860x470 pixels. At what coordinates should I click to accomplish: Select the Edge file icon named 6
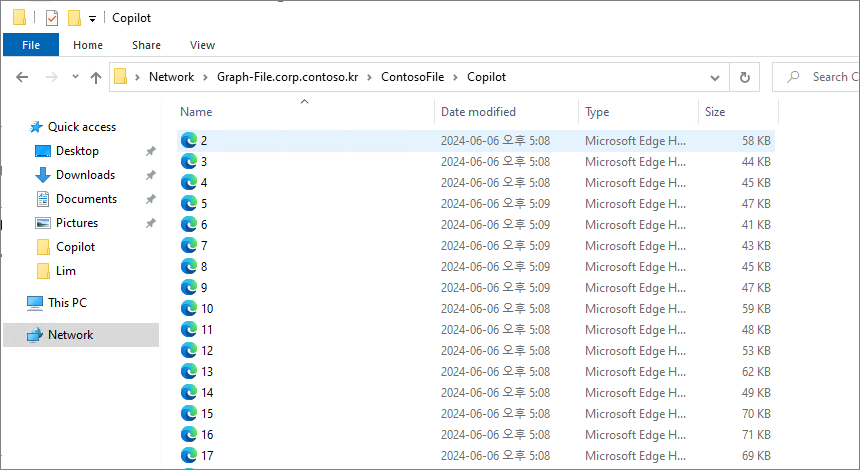pos(189,224)
